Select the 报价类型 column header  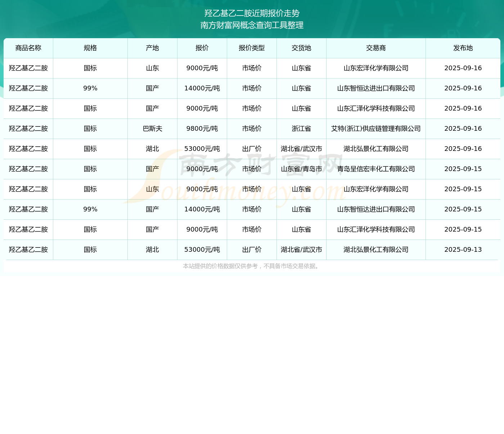tap(252, 48)
